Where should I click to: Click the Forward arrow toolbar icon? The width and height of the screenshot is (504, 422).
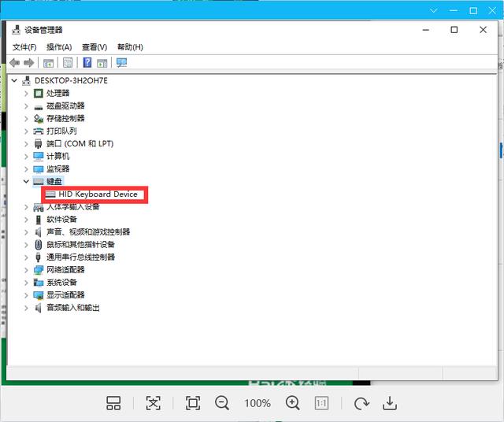(29, 63)
